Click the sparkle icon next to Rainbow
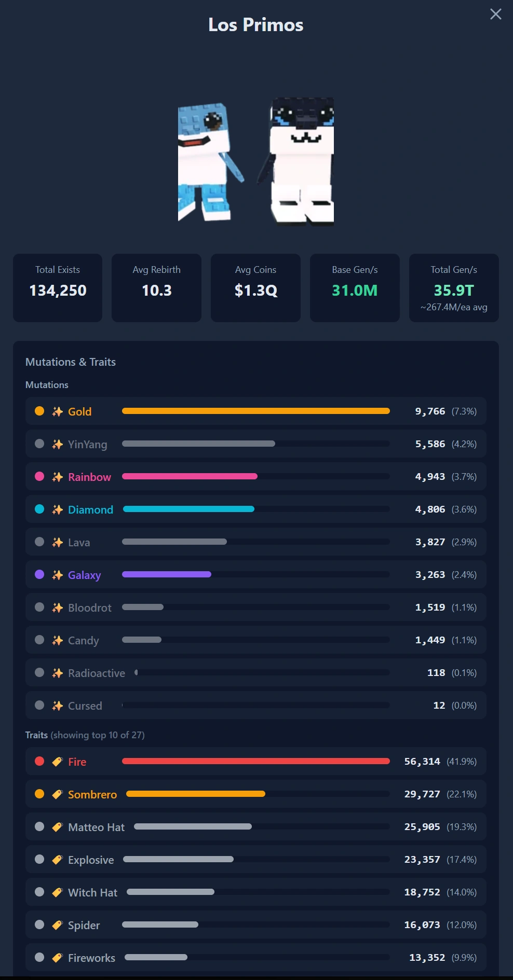 58,477
